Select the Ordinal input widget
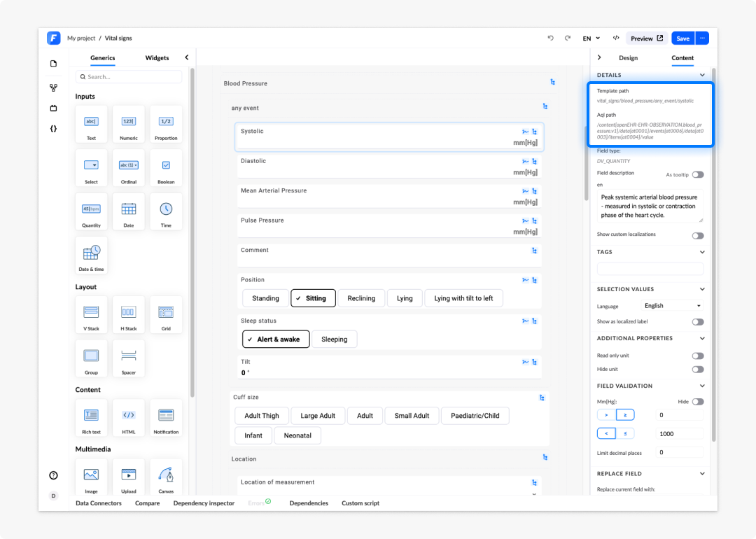756x539 pixels. coord(129,168)
